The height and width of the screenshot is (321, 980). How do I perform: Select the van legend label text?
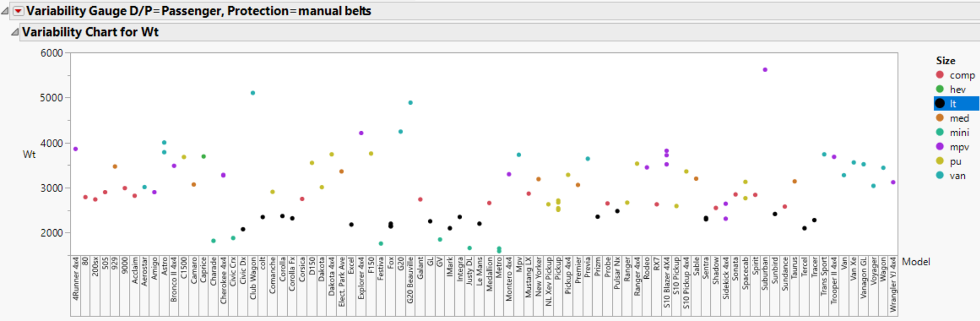tap(957, 176)
